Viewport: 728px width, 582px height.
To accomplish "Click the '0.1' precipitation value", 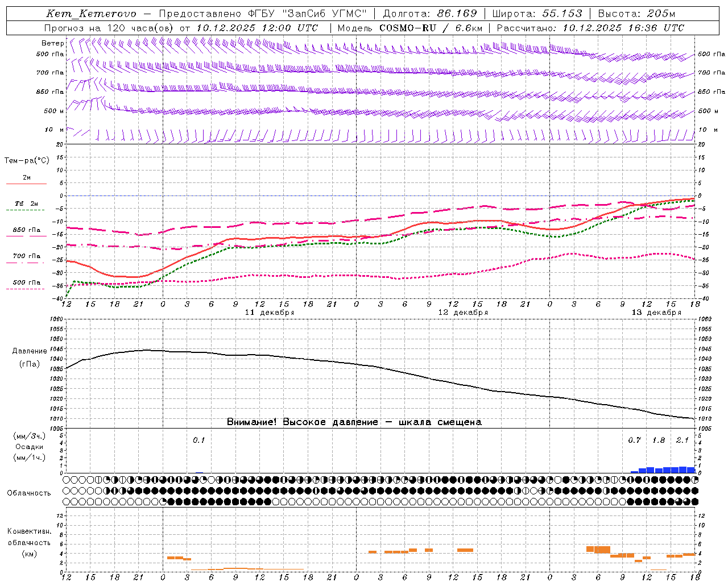I will (x=198, y=440).
